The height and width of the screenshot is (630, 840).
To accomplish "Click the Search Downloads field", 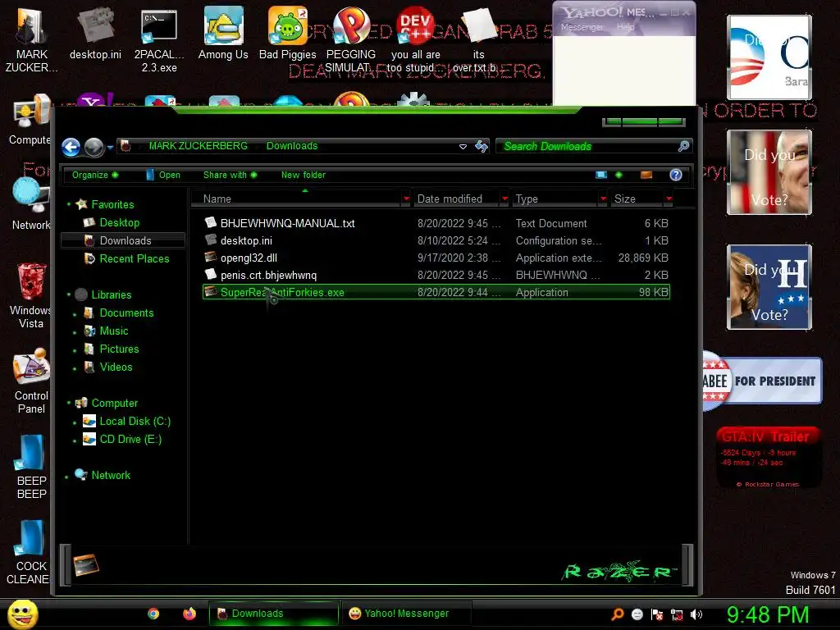I will [x=594, y=146].
